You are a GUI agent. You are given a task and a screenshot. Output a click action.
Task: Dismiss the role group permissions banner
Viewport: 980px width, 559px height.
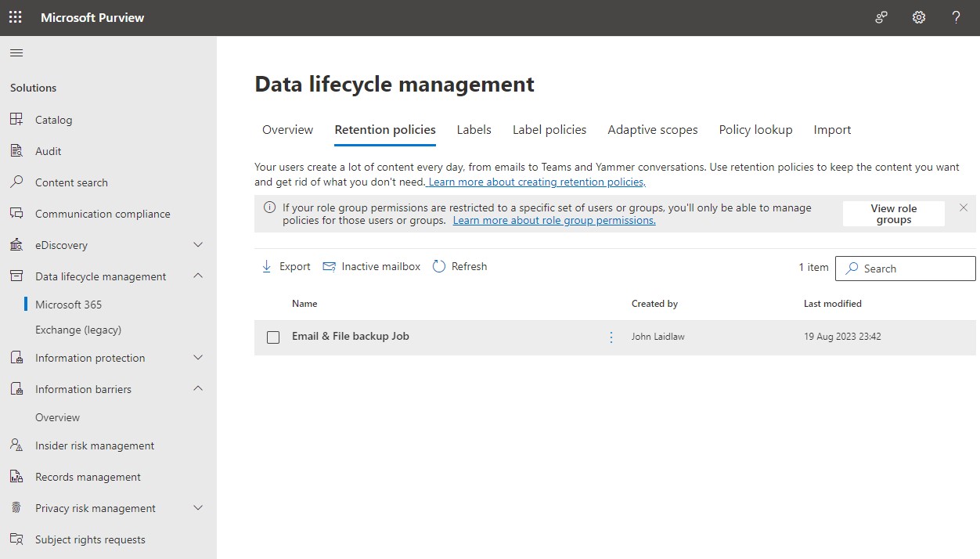[x=964, y=207]
